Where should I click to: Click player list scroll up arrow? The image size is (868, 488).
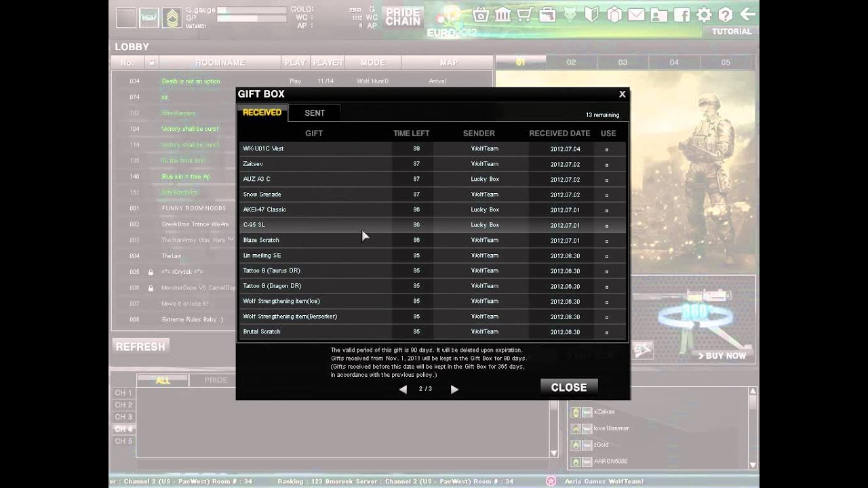(753, 392)
